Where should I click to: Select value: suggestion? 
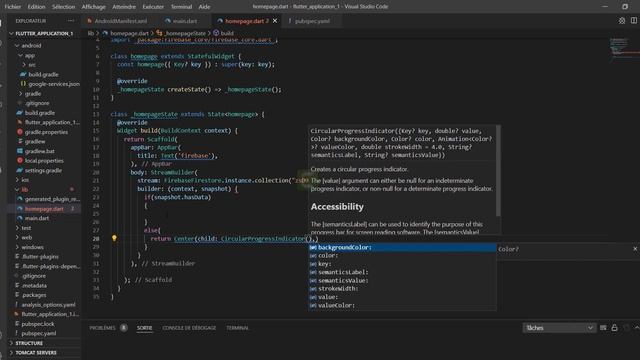pyautogui.click(x=402, y=297)
